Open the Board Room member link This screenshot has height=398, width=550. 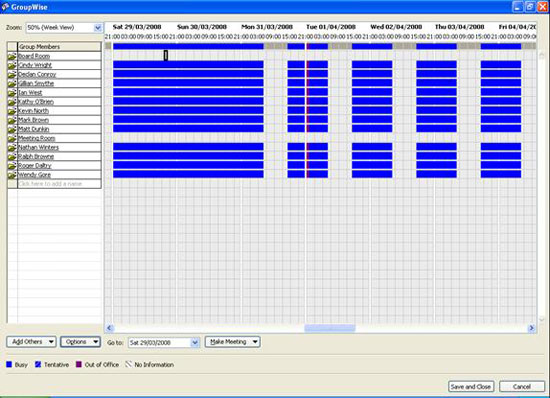click(34, 56)
